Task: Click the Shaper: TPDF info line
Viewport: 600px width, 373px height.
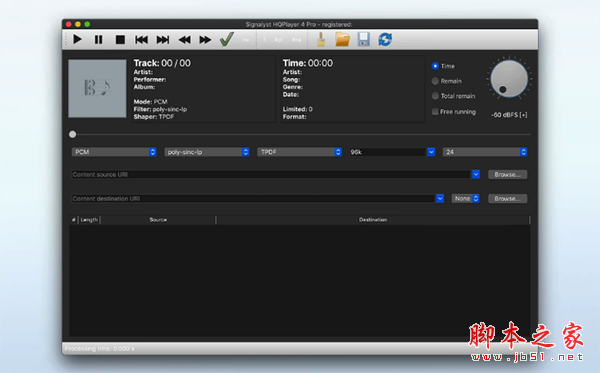Action: pyautogui.click(x=154, y=117)
